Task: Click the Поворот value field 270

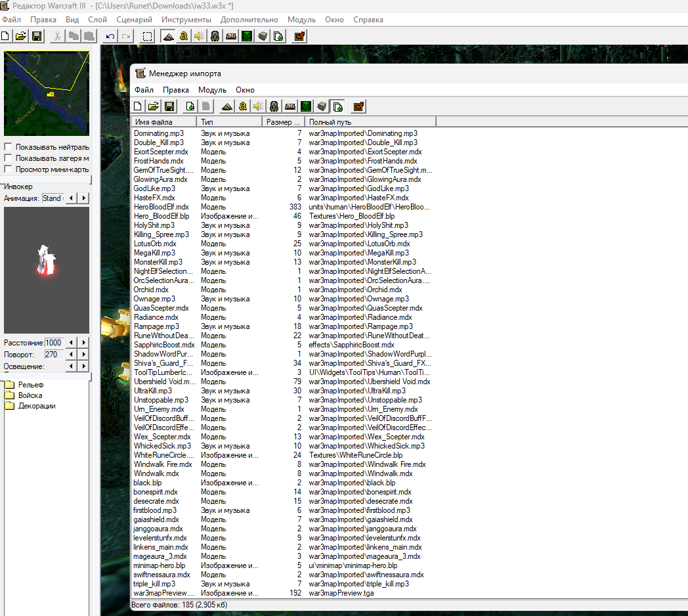Action: click(54, 355)
